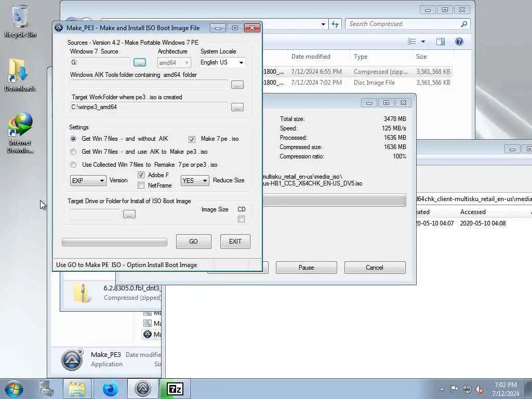Viewport: 532px width, 399px height.
Task: Click in the Windows AIK Tools folder field
Action: 149,85
